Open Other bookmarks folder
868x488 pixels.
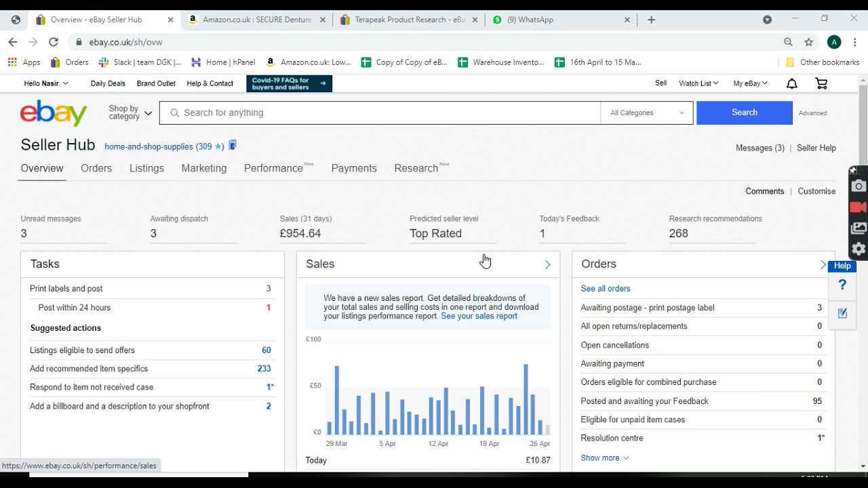click(x=822, y=62)
